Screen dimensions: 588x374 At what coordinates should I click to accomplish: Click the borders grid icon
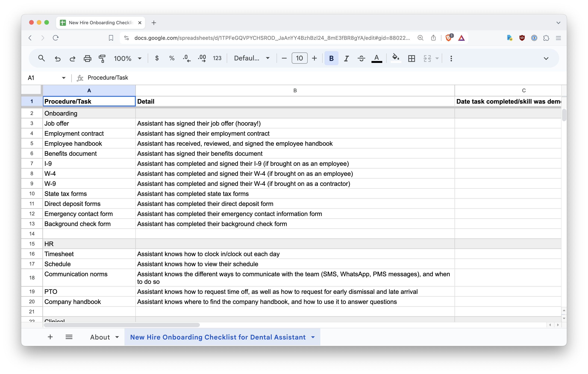411,58
